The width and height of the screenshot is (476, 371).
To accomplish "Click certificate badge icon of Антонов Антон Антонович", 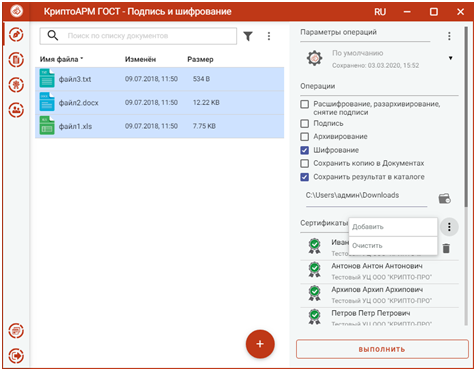I will point(314,270).
